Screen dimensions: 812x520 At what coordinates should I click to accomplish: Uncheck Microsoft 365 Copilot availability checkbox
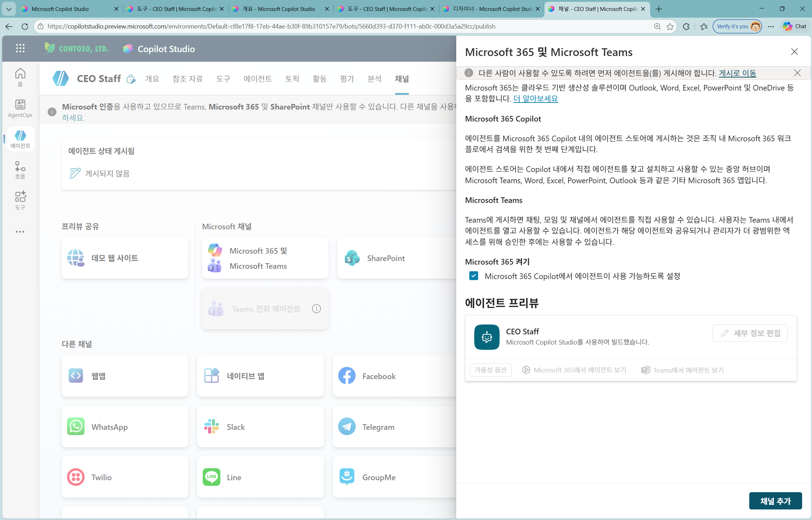474,276
